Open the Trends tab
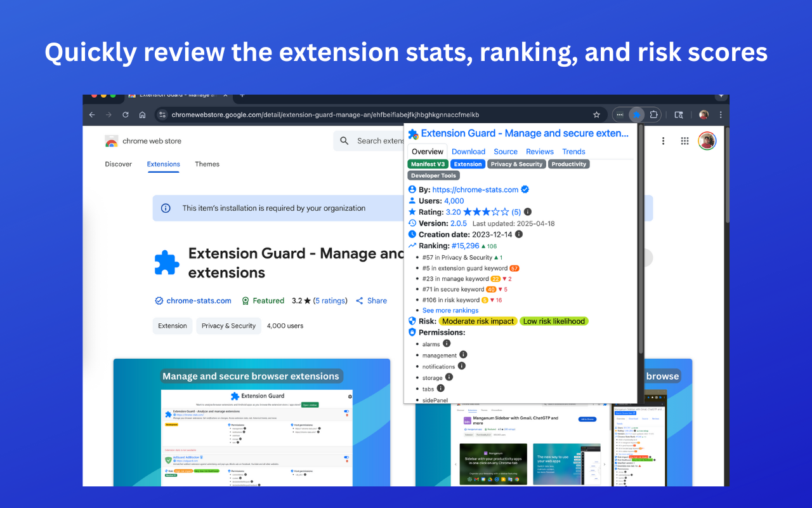812x508 pixels. click(x=573, y=151)
